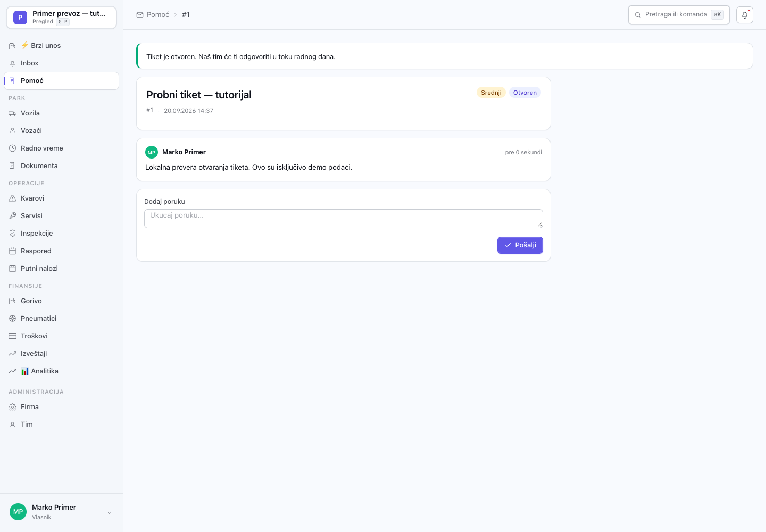The width and height of the screenshot is (766, 532).
Task: Click the Gorivo fuel pump icon
Action: click(12, 301)
